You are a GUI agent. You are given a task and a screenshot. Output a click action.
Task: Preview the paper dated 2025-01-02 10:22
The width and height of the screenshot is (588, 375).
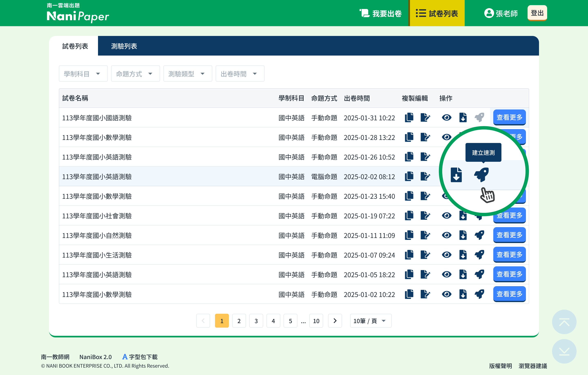pos(447,294)
